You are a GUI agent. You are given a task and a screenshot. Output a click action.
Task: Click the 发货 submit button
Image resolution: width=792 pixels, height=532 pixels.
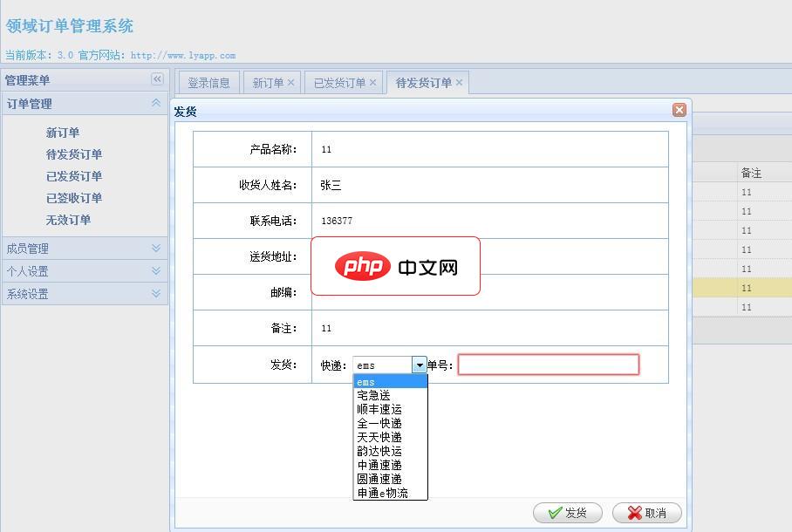pyautogui.click(x=567, y=513)
